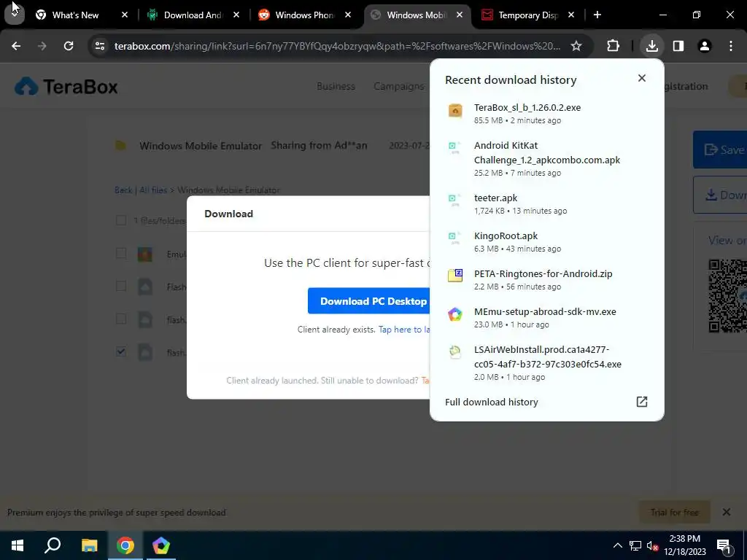The width and height of the screenshot is (747, 560).
Task: Open the side panel icon
Action: 678,46
